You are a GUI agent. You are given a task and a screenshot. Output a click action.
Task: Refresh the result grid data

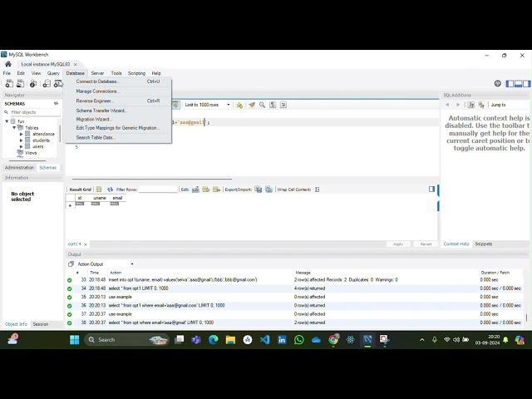[x=110, y=190]
